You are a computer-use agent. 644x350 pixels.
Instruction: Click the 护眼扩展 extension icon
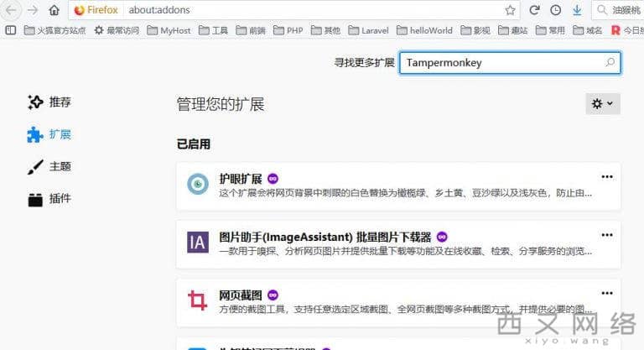[198, 184]
